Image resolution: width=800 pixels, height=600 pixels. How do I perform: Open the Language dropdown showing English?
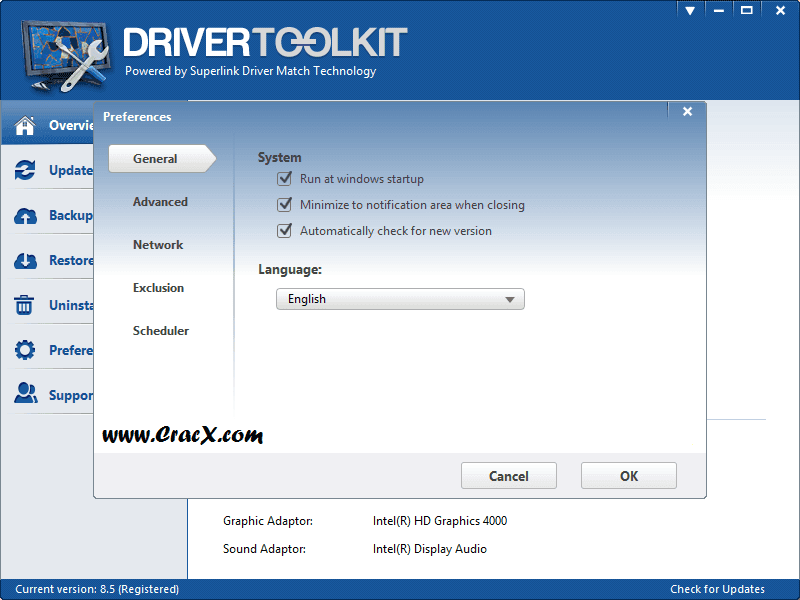pyautogui.click(x=400, y=299)
